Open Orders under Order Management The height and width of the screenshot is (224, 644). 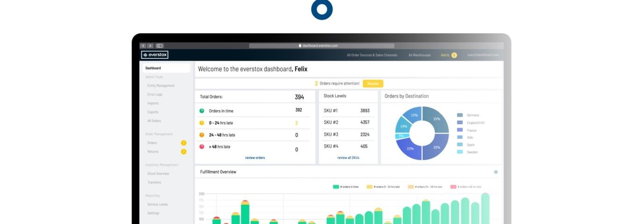[152, 143]
